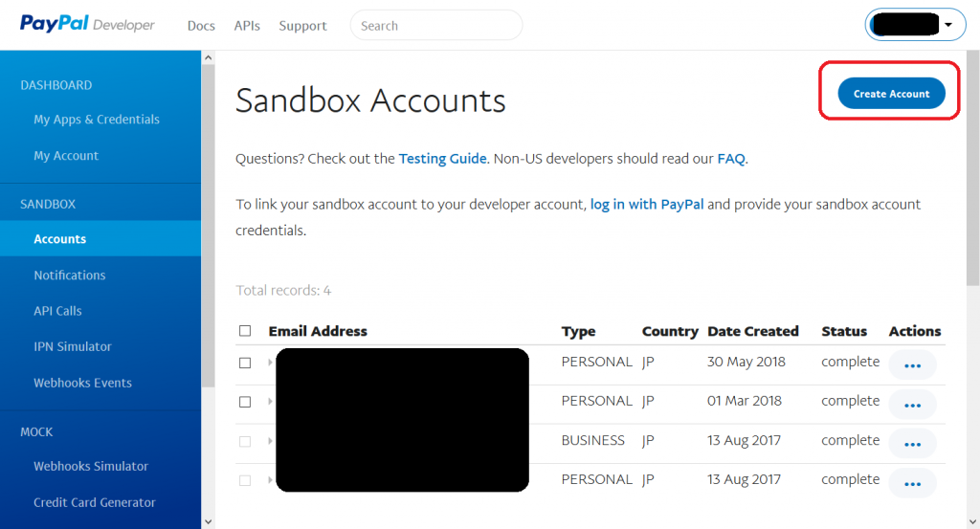Open actions menu for last PERSONAL account
This screenshot has width=980, height=529.
[x=912, y=482]
